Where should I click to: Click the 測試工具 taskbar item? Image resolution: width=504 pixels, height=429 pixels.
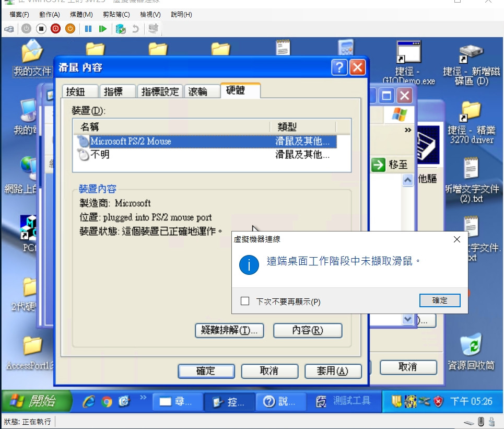[343, 401]
